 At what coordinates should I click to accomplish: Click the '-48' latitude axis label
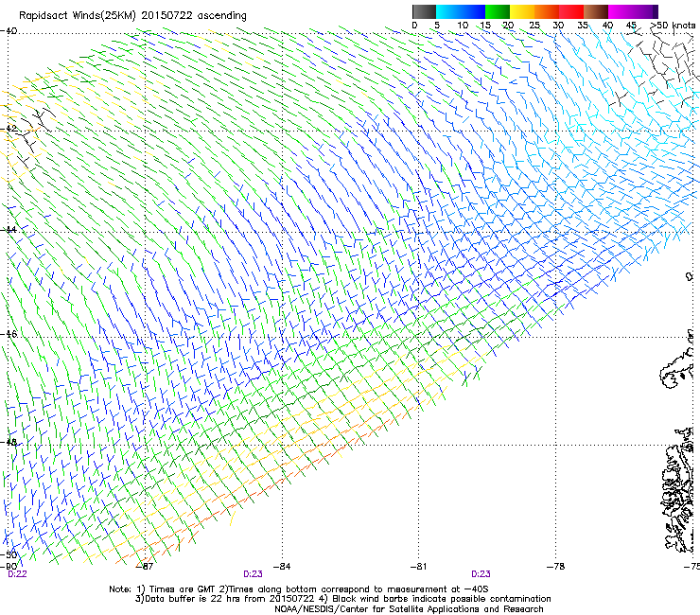[x=9, y=442]
